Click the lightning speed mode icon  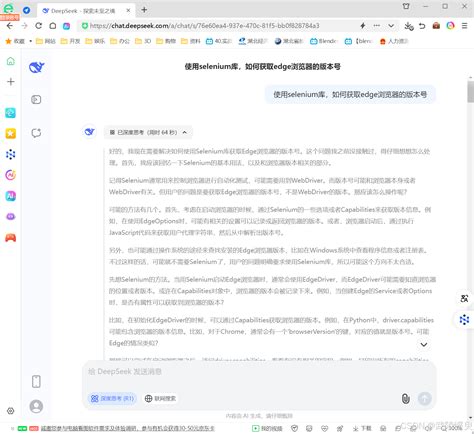pos(363,26)
